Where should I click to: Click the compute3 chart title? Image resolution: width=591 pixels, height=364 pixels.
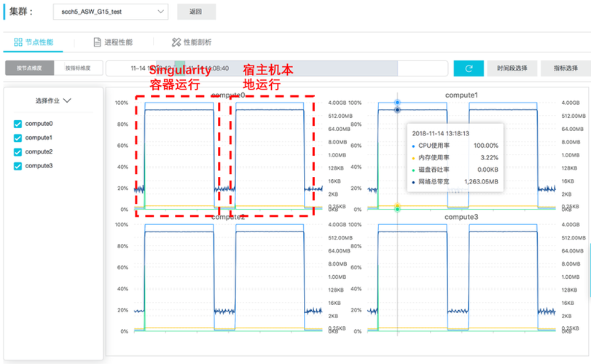tap(461, 217)
